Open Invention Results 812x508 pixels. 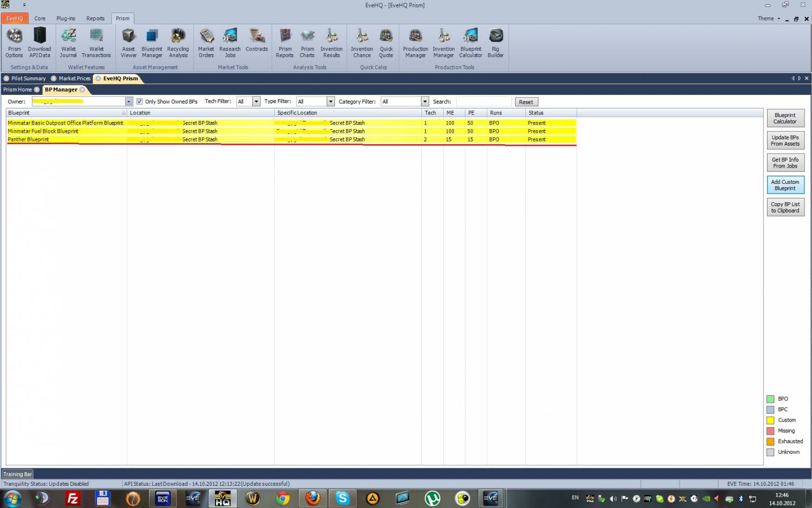coord(332,43)
